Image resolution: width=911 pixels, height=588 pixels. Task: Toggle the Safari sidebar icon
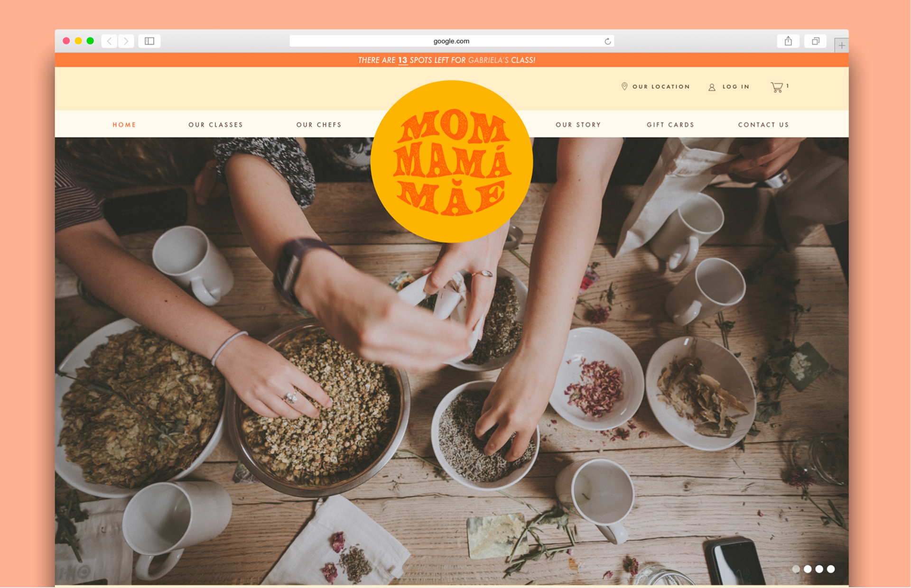point(149,41)
